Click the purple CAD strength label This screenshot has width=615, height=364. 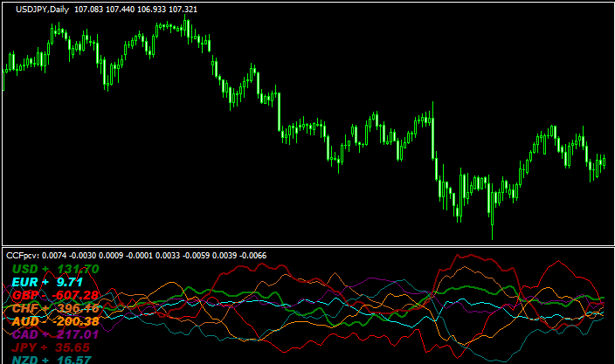click(30, 334)
